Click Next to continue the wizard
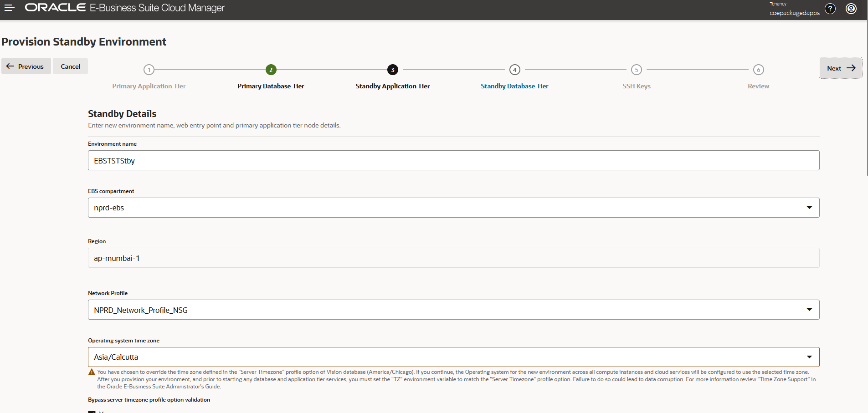 pos(840,68)
